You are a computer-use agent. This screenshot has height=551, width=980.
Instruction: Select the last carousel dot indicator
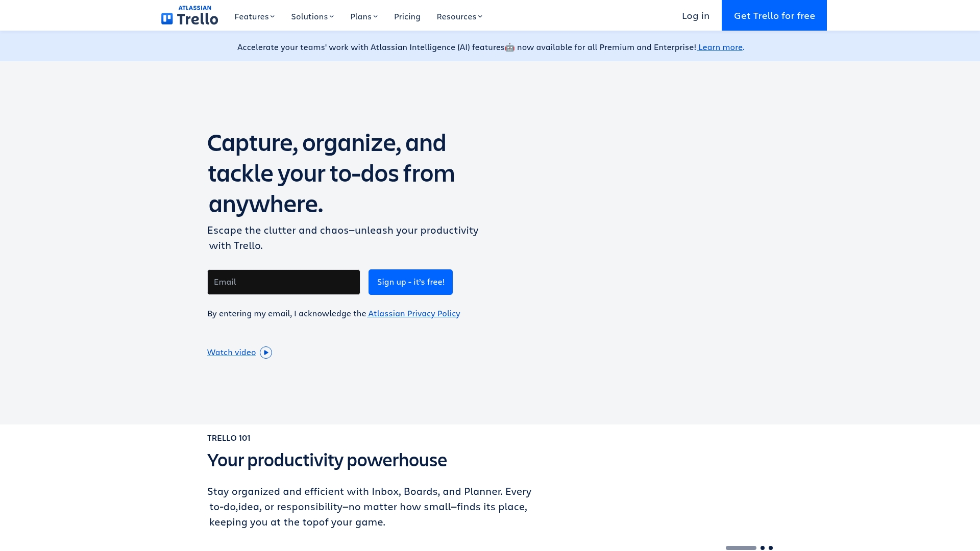point(771,547)
